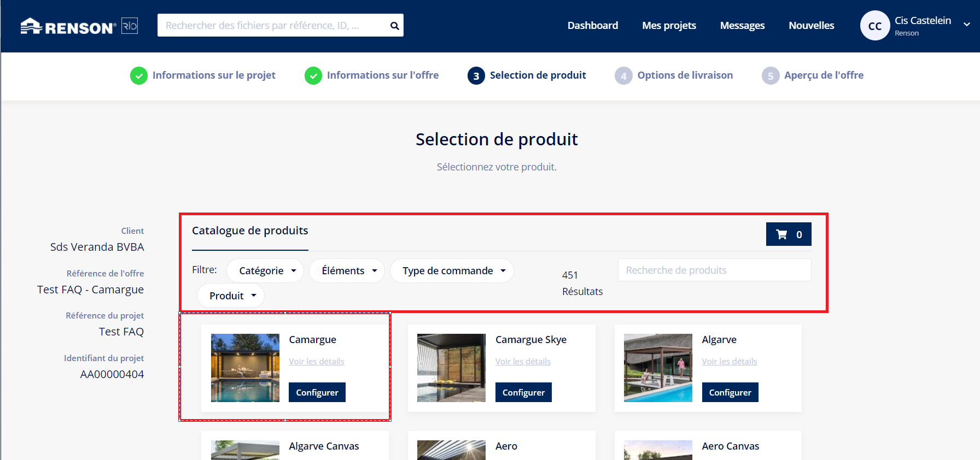
Task: Open the shopping cart
Action: (788, 234)
